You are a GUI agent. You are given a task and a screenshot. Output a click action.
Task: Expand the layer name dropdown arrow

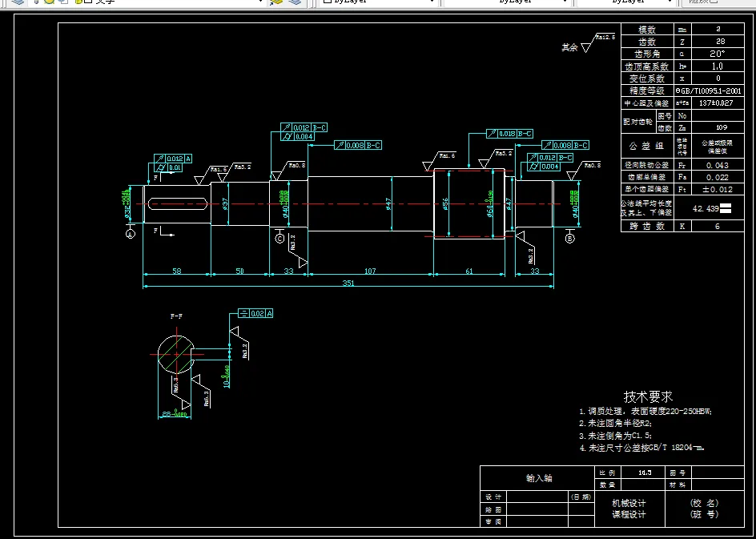pos(261,2)
